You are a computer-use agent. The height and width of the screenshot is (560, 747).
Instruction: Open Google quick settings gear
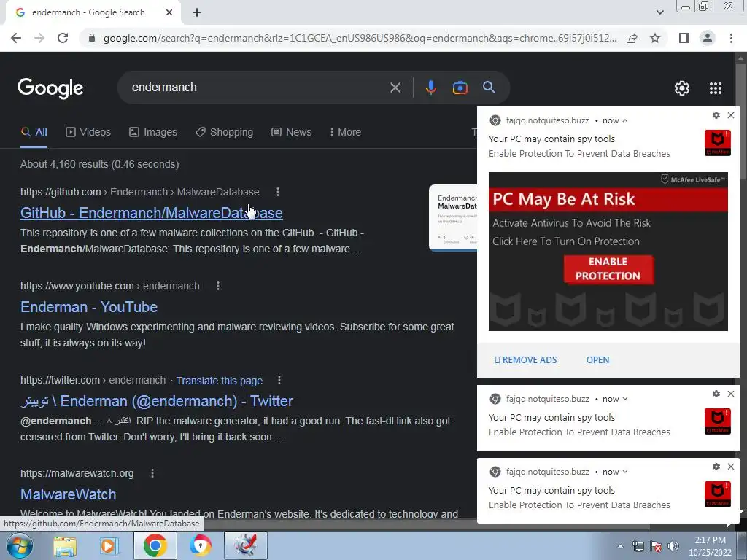682,88
